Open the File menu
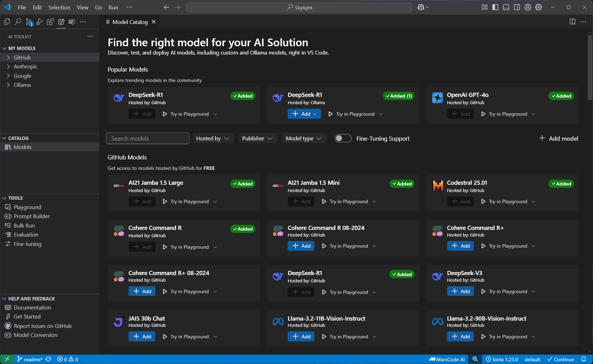This screenshot has height=364, width=593. [x=22, y=7]
